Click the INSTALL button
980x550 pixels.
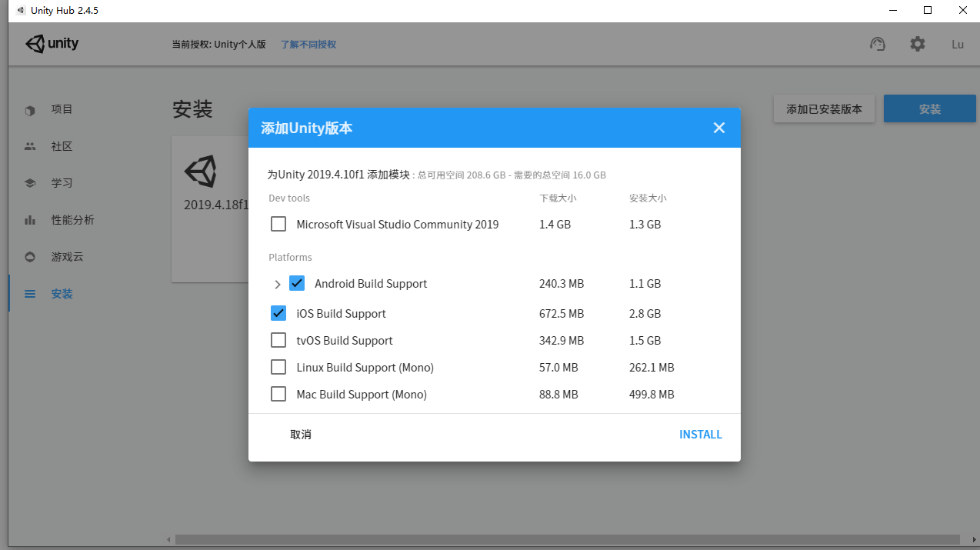pyautogui.click(x=701, y=435)
